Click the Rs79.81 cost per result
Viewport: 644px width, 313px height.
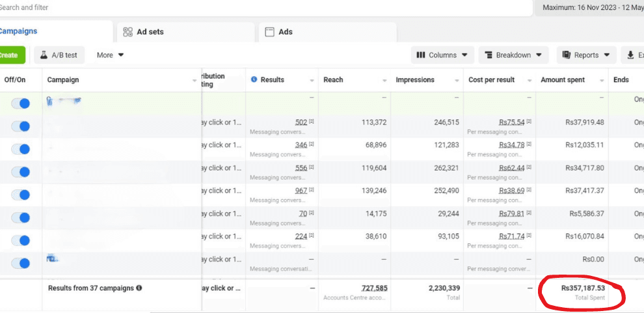[x=512, y=213]
